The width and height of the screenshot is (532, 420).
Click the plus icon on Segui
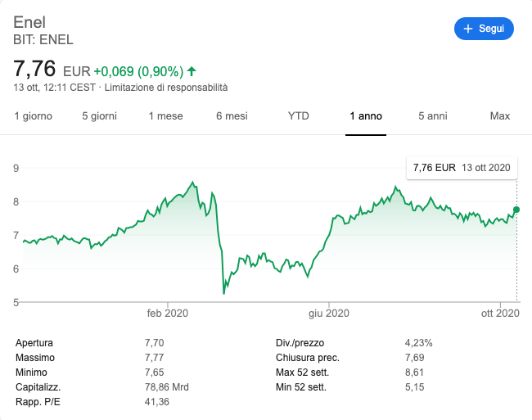pos(469,29)
